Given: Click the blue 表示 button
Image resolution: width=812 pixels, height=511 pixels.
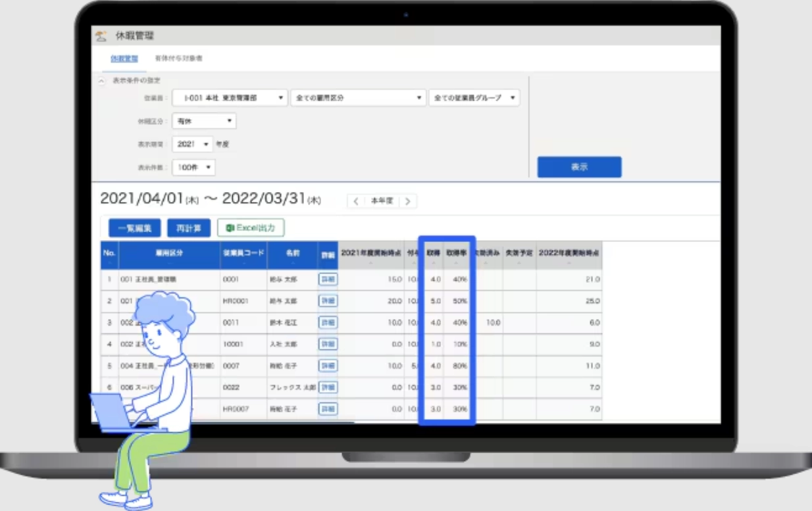Looking at the screenshot, I should coord(579,167).
